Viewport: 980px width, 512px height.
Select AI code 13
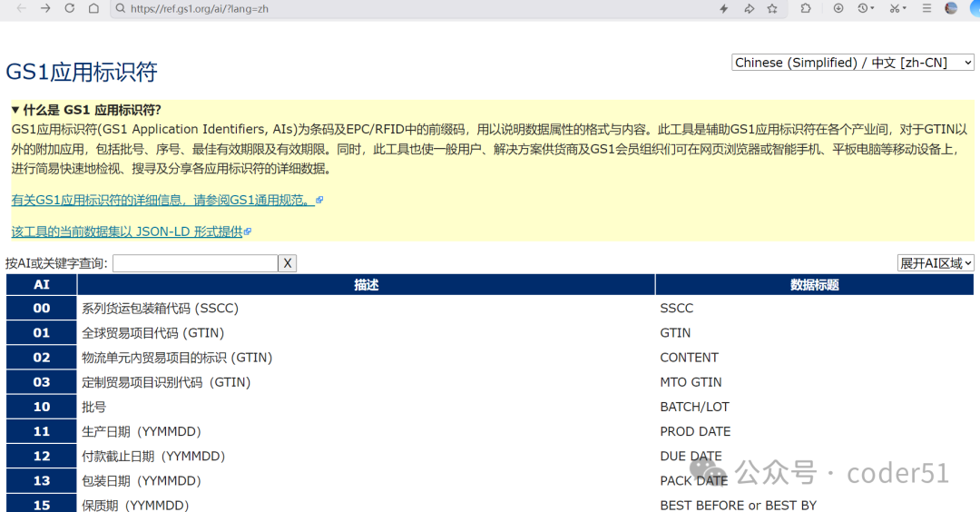point(41,481)
